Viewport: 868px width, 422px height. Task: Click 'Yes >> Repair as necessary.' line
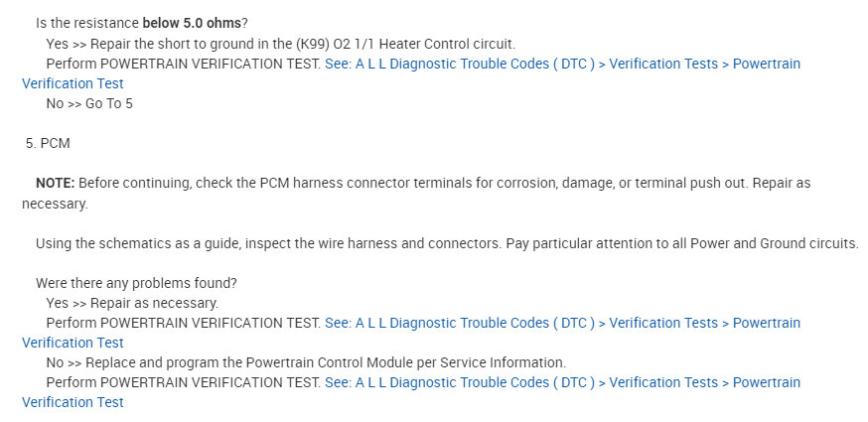132,303
